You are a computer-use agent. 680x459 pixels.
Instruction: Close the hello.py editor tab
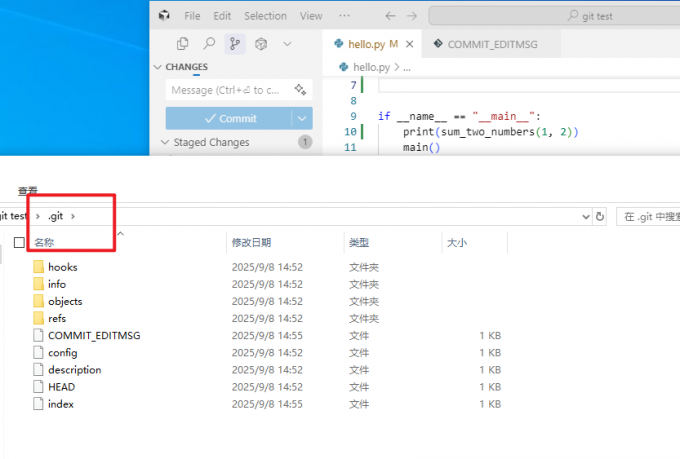point(411,44)
